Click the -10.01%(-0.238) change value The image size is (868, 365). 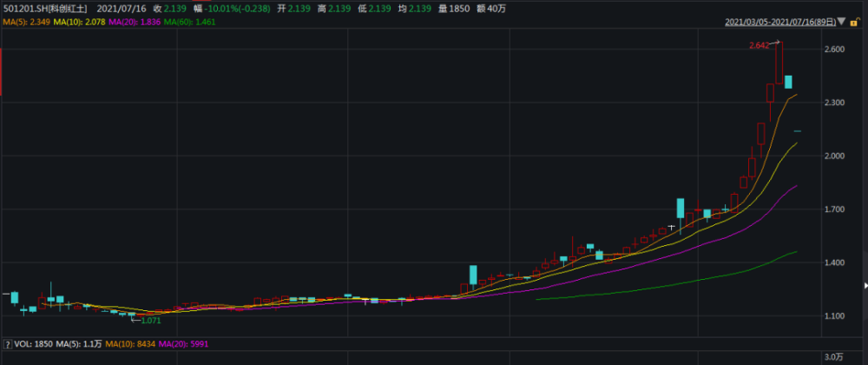click(238, 9)
